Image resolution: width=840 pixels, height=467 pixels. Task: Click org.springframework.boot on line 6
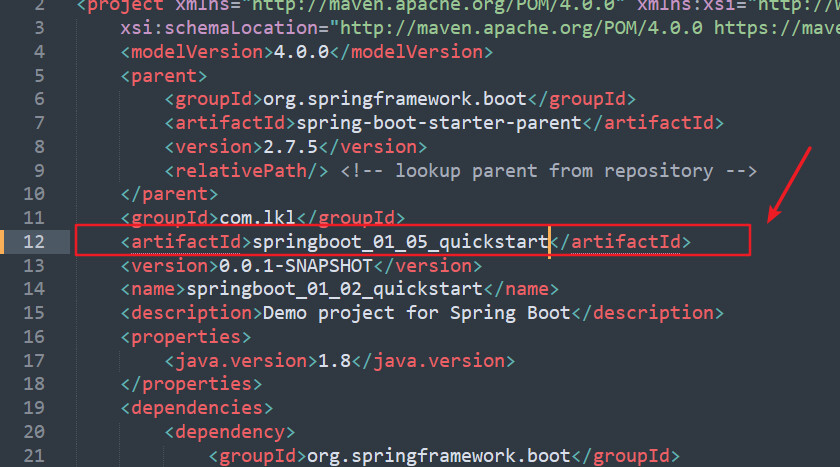click(395, 99)
